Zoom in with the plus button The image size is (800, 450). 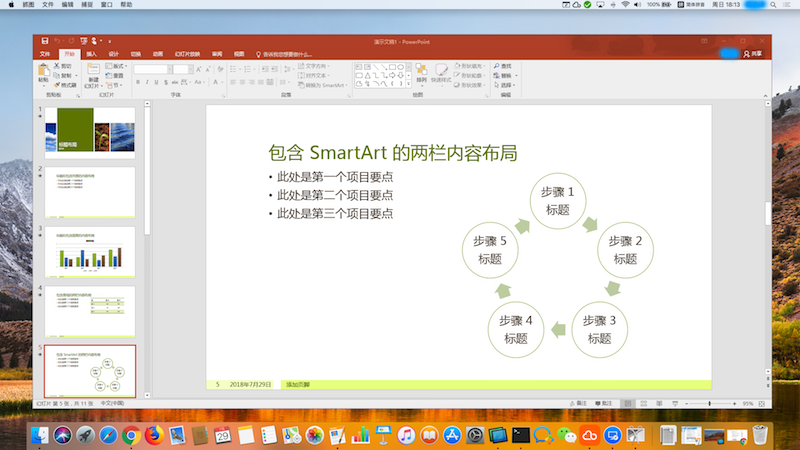click(734, 404)
